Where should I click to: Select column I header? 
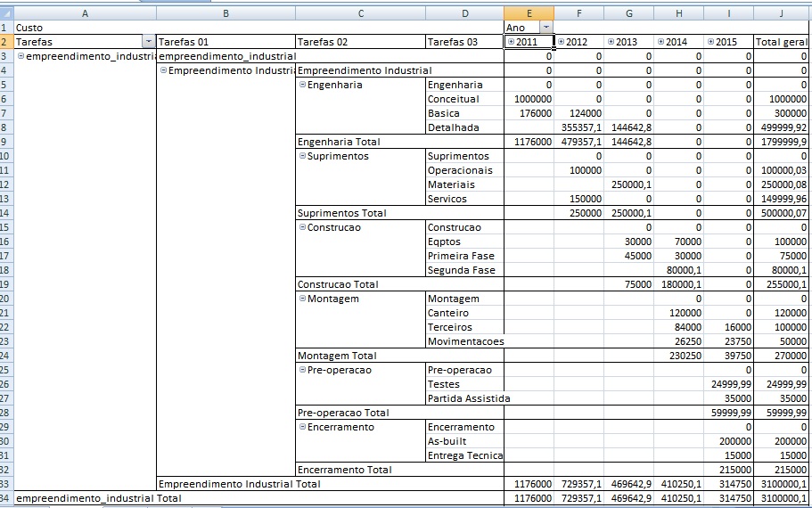(x=728, y=13)
